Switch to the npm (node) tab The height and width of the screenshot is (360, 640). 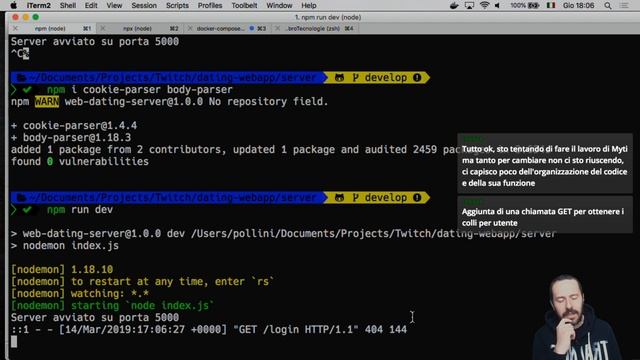pyautogui.click(x=50, y=29)
